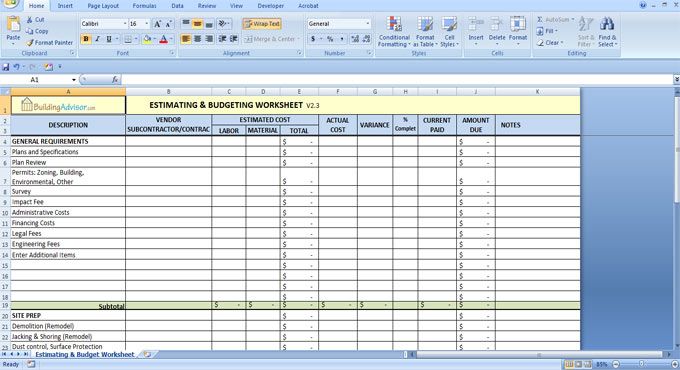The width and height of the screenshot is (680, 370).
Task: Click the zoom slider in status bar
Action: [x=641, y=364]
